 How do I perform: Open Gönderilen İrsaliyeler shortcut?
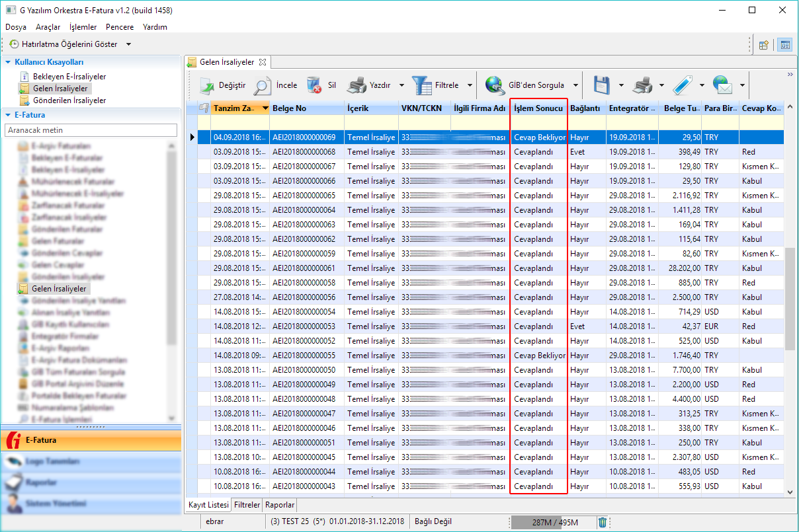tap(69, 100)
